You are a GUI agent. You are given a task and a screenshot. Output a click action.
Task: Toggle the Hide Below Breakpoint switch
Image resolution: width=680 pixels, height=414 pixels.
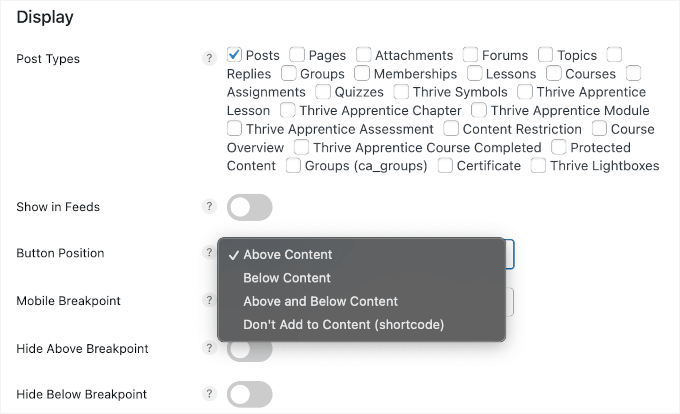click(x=250, y=395)
